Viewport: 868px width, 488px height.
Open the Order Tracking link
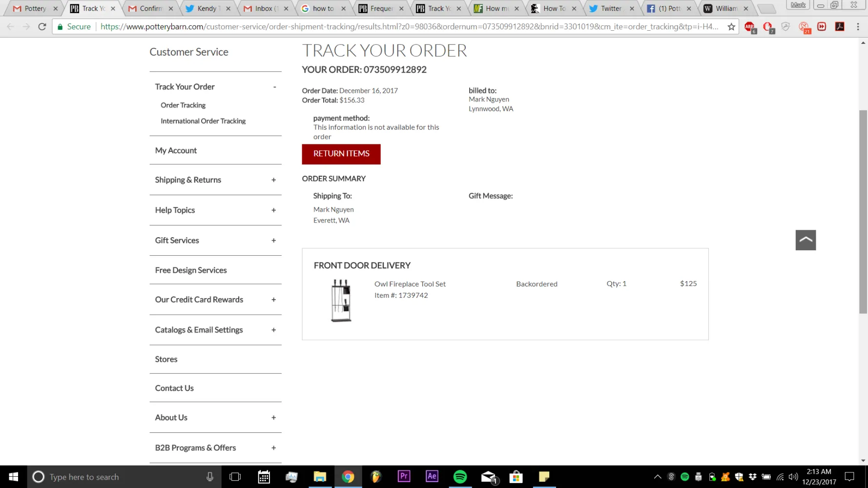183,105
